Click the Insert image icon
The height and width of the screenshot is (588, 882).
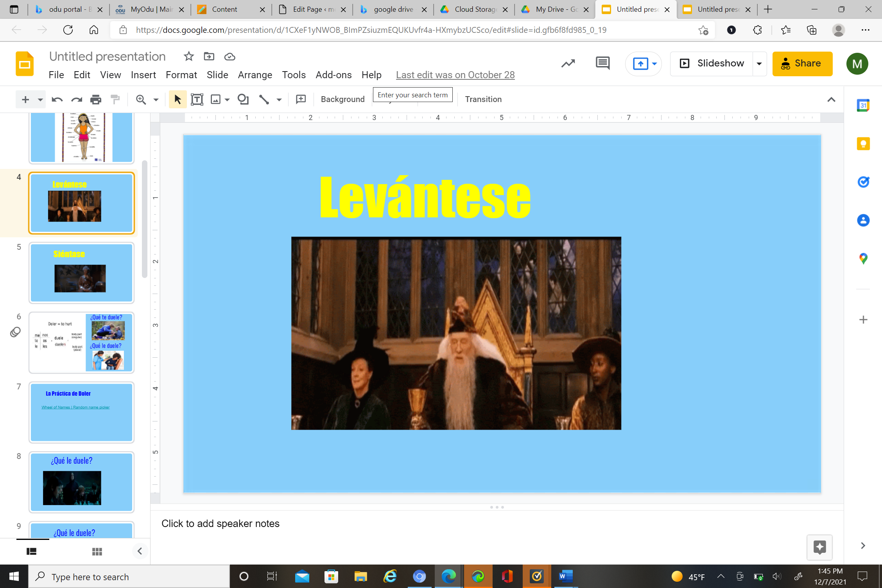pyautogui.click(x=216, y=100)
